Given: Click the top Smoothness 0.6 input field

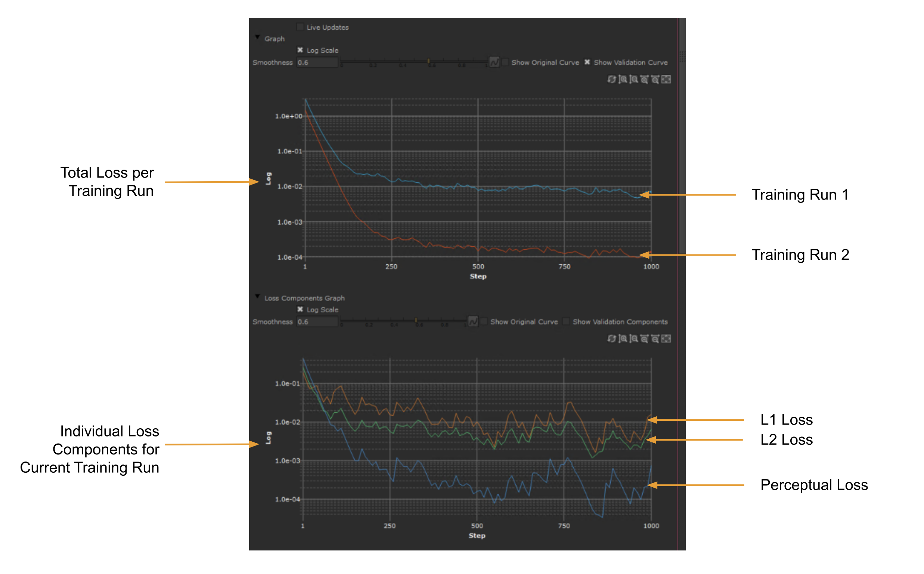Looking at the screenshot, I should coord(317,63).
